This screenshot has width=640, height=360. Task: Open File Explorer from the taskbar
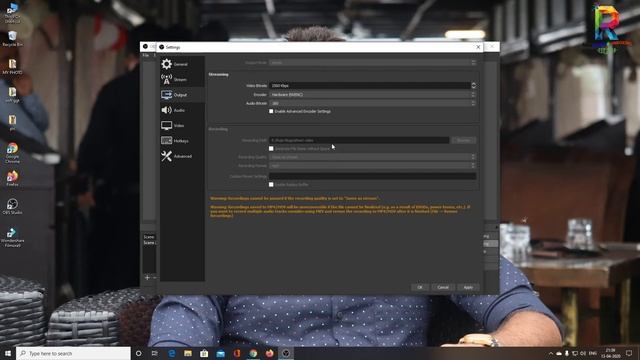pos(188,353)
